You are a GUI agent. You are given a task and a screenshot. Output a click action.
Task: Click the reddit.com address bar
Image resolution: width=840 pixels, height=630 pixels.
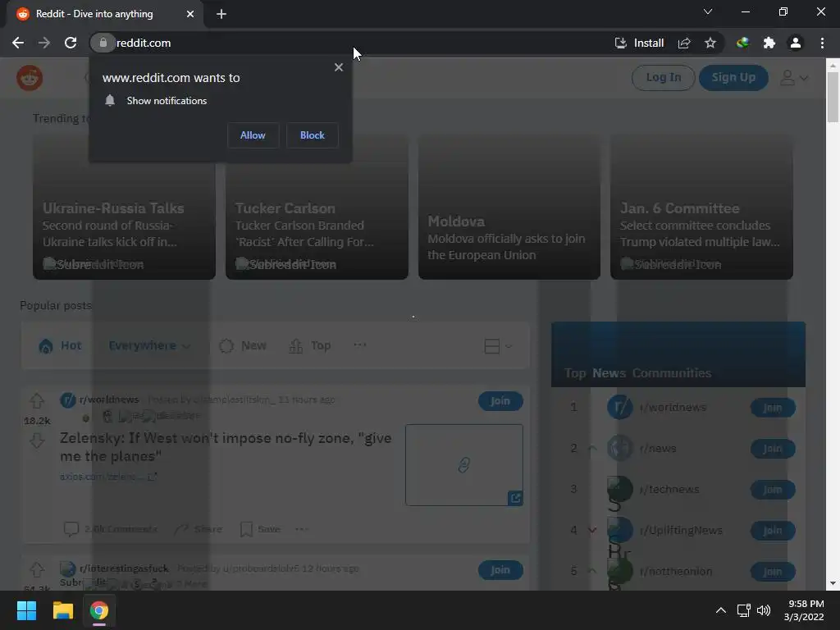point(354,43)
